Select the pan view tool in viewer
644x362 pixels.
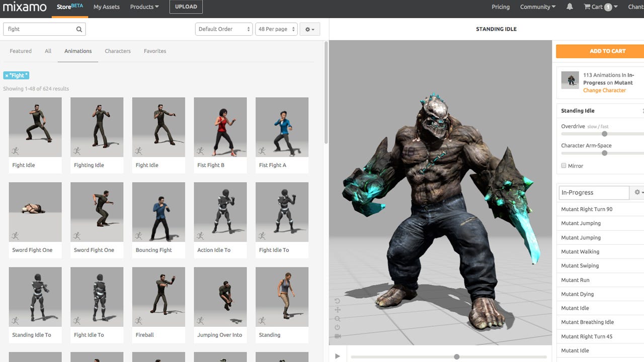337,310
